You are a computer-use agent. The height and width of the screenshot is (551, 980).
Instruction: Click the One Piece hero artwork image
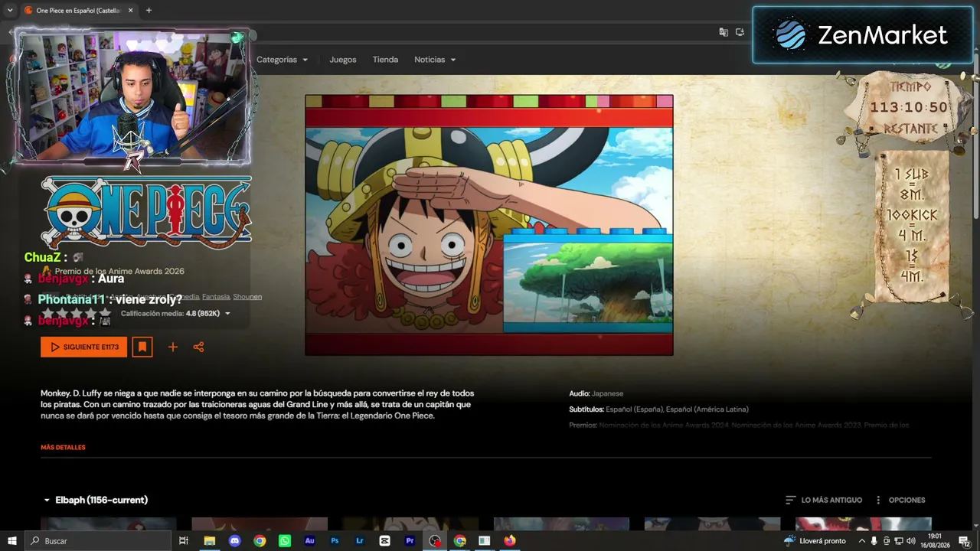pyautogui.click(x=489, y=225)
